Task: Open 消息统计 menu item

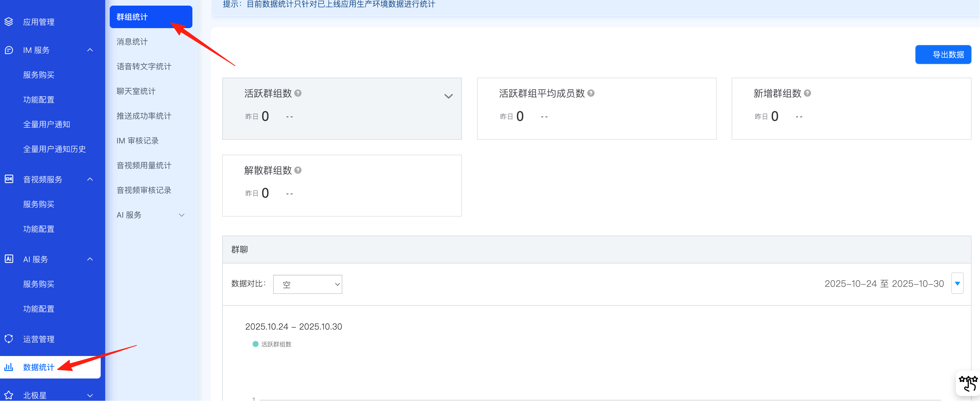Action: 132,41
